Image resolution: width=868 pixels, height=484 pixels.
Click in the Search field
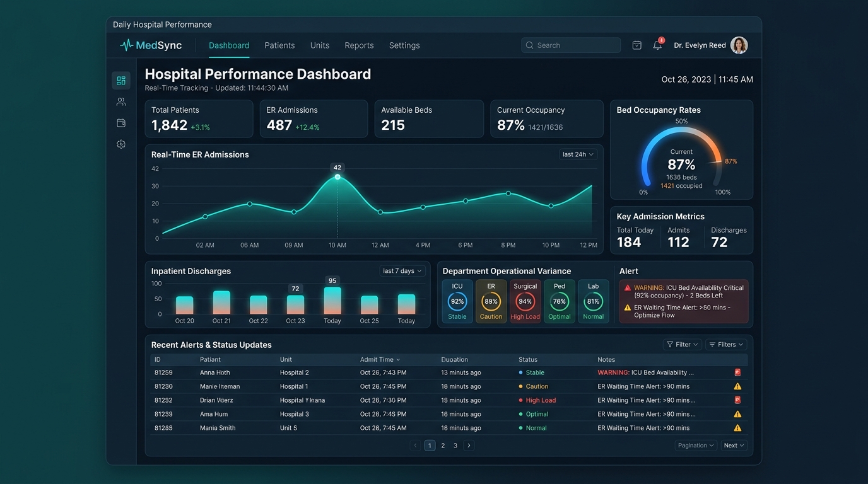click(x=571, y=45)
